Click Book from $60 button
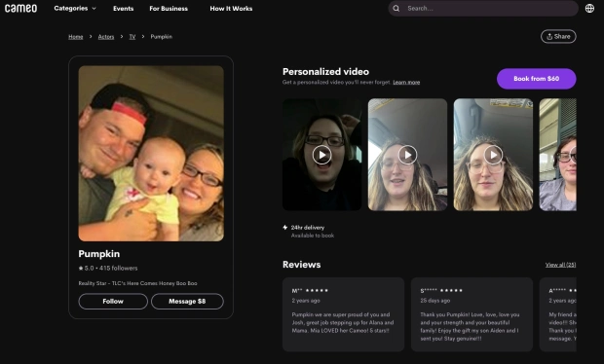This screenshot has width=604, height=364. (x=536, y=79)
